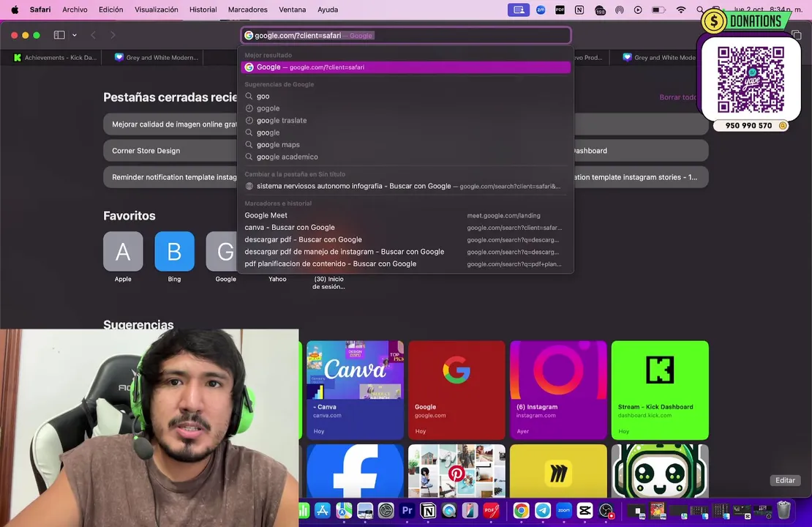Go forward with the forward arrow
The image size is (812, 527).
[113, 35]
